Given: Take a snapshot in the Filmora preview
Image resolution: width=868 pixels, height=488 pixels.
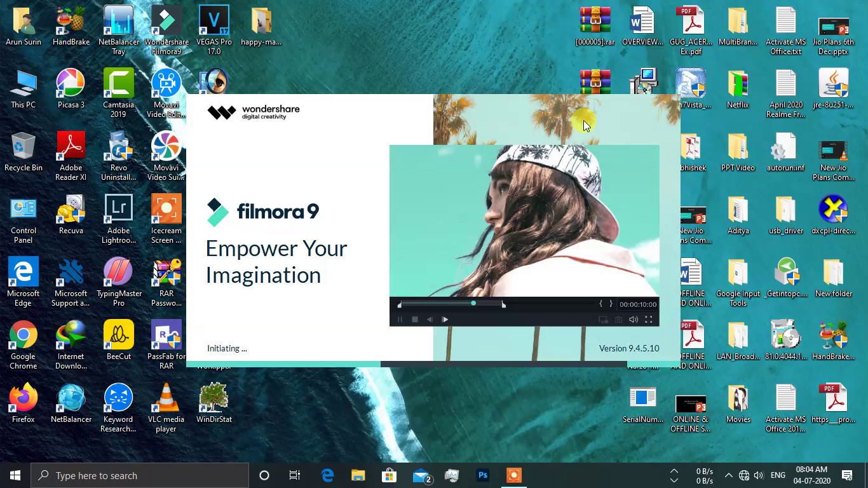Looking at the screenshot, I should (x=620, y=320).
